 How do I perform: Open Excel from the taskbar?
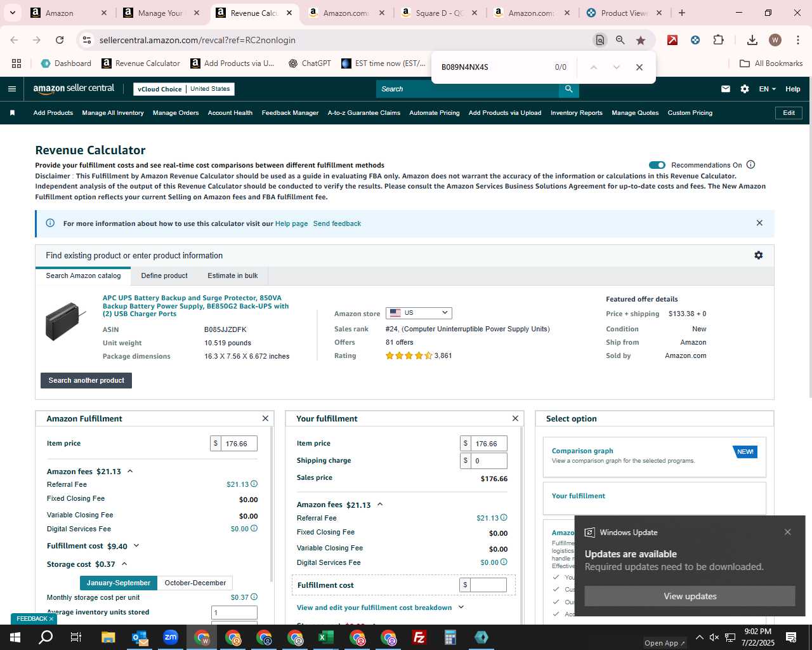click(326, 637)
